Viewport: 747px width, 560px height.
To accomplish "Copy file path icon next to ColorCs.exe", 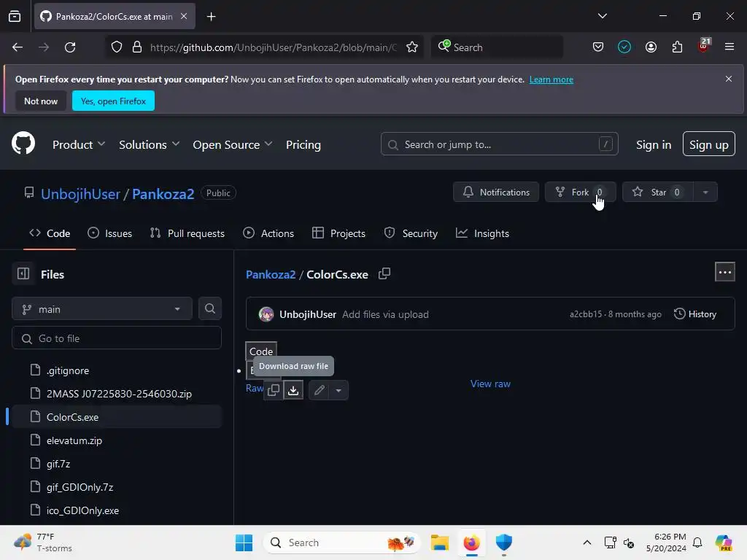I will point(384,274).
